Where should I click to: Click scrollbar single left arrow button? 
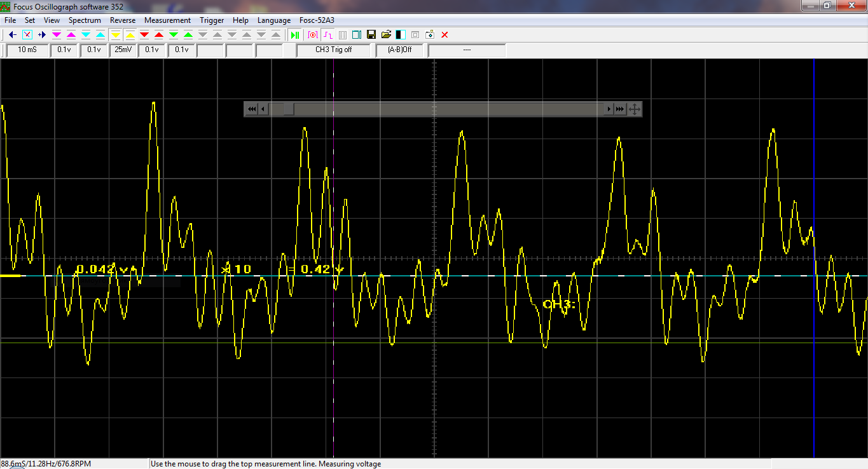263,109
